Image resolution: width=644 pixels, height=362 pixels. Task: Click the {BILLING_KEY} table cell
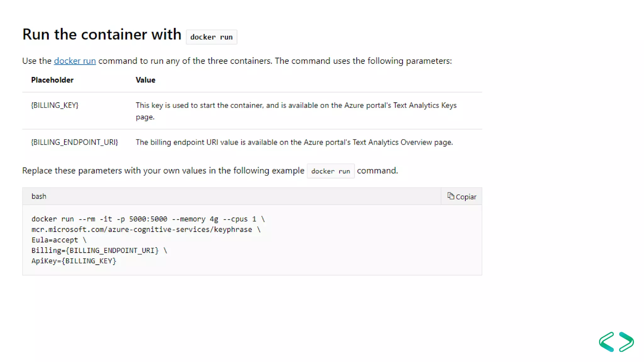[x=55, y=105]
